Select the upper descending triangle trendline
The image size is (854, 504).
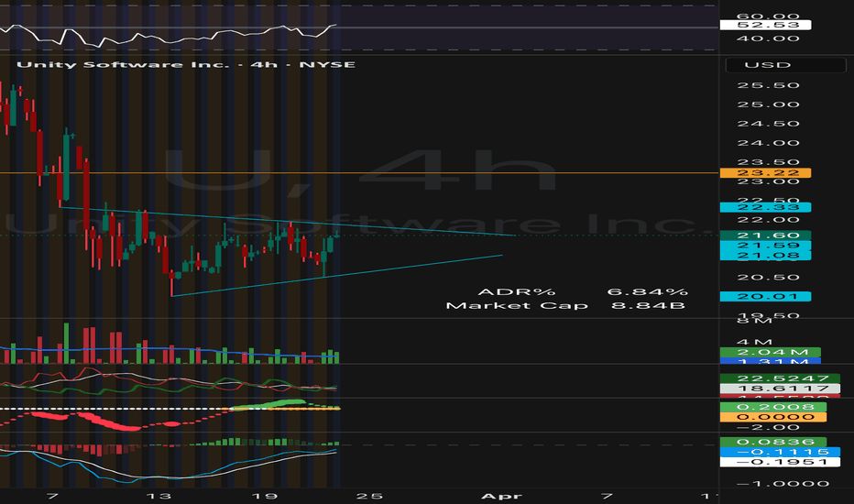point(288,221)
